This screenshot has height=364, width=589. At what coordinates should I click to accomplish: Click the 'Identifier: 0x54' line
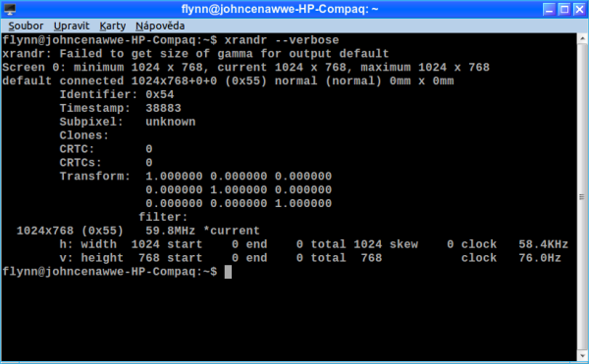[x=117, y=94]
